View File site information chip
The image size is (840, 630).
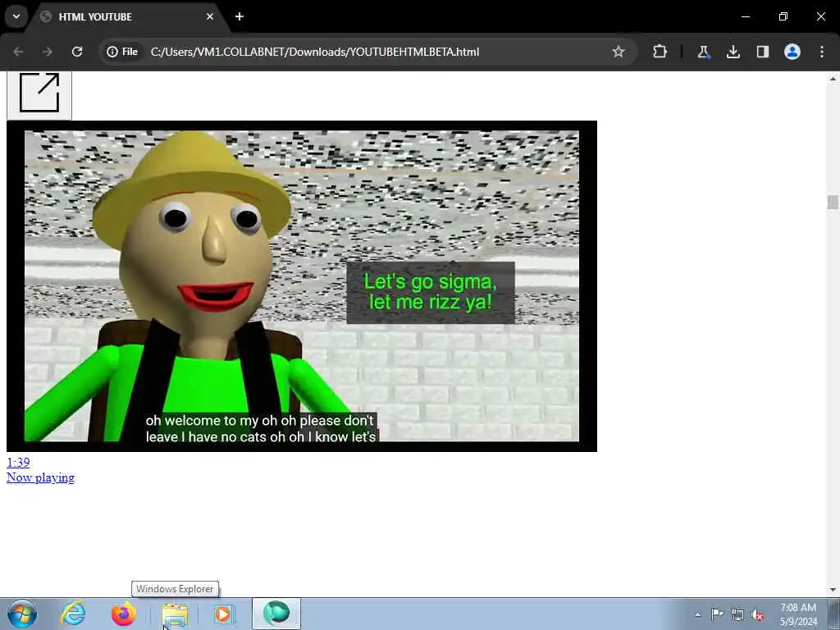coord(123,52)
